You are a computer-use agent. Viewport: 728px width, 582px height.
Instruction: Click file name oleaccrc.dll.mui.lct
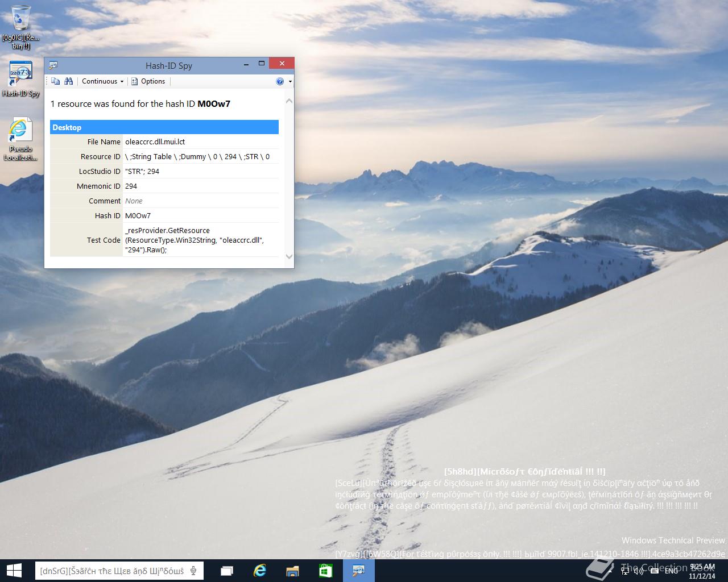(155, 142)
